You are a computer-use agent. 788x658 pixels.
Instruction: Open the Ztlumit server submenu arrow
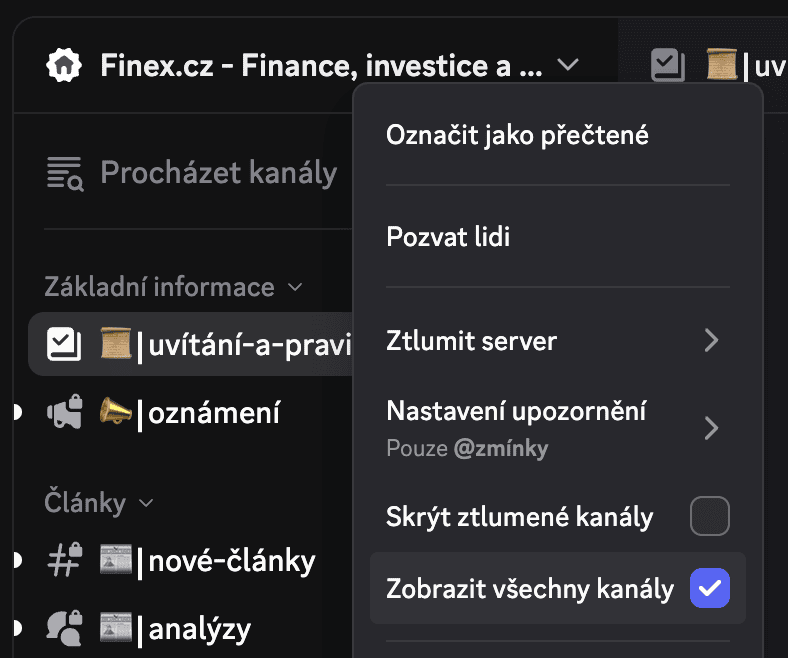tap(711, 341)
